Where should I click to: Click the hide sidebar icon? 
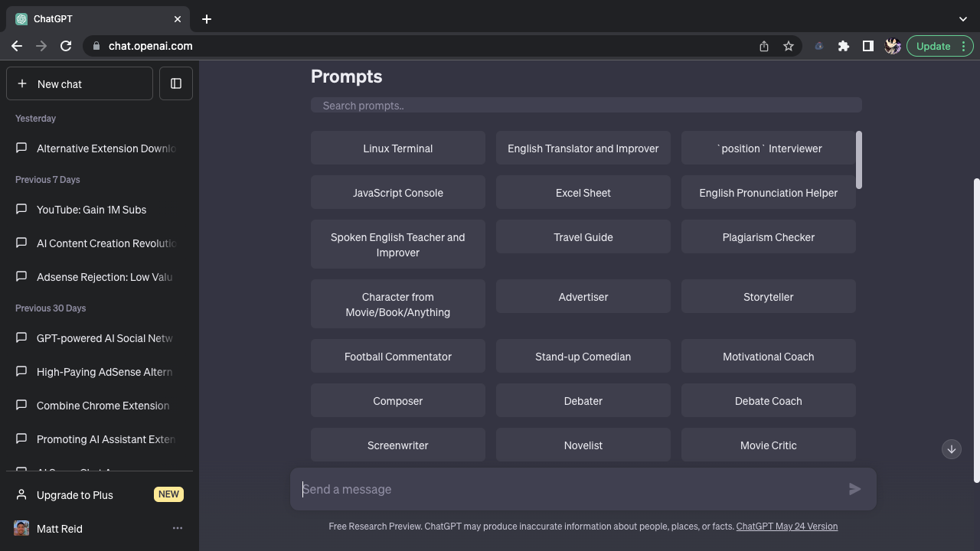(x=176, y=83)
